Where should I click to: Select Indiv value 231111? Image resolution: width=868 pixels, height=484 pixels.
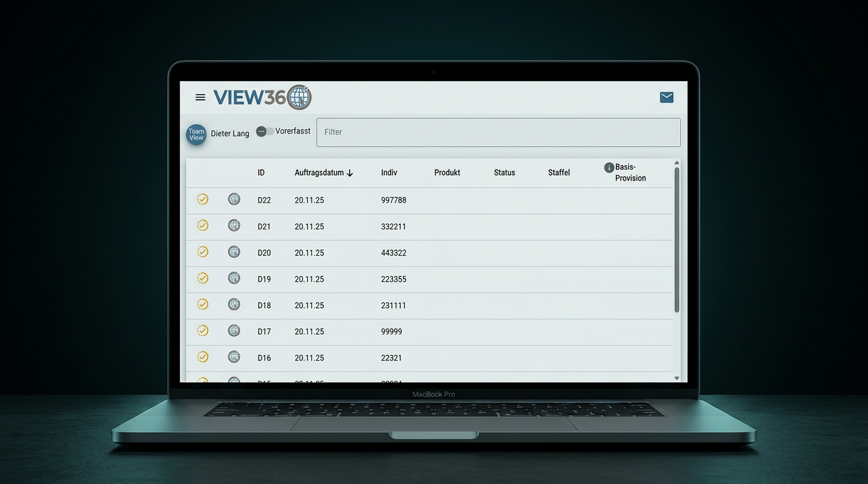click(394, 306)
